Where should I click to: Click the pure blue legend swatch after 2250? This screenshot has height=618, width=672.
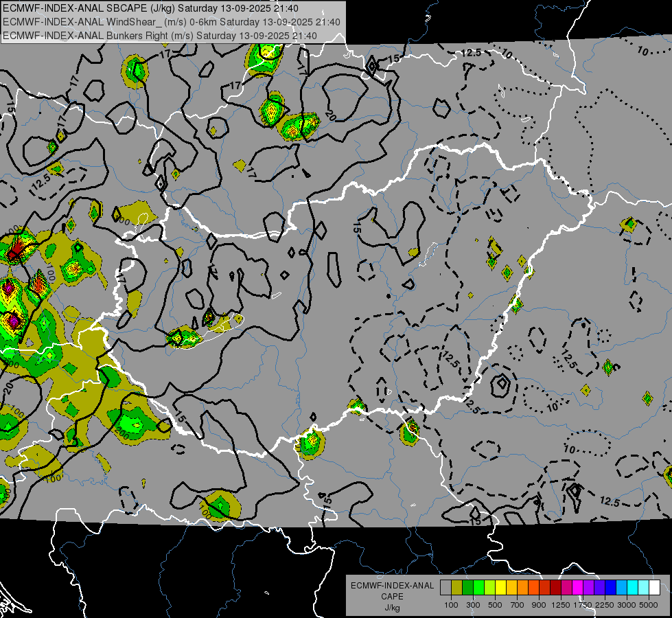[x=611, y=588]
